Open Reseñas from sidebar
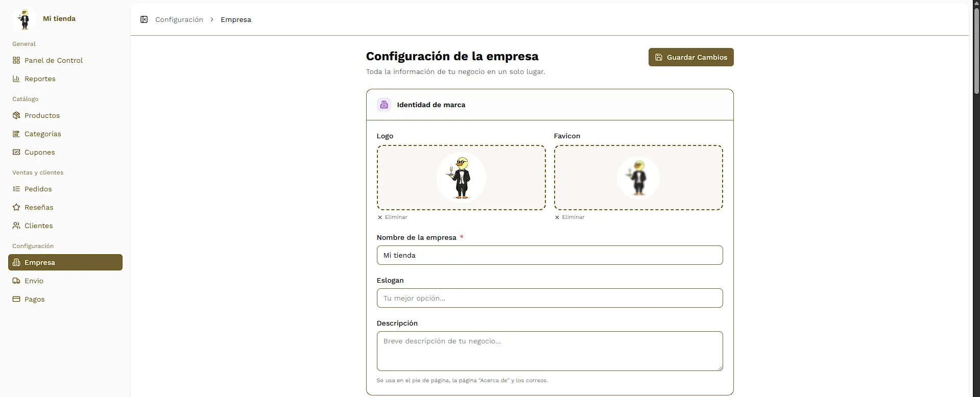Viewport: 980px width, 397px height. point(65,207)
